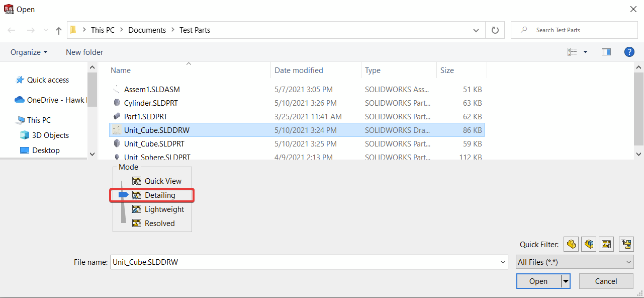Click Test Parts breadcrumb segment
Screen dimensions: 644x298
pos(195,30)
